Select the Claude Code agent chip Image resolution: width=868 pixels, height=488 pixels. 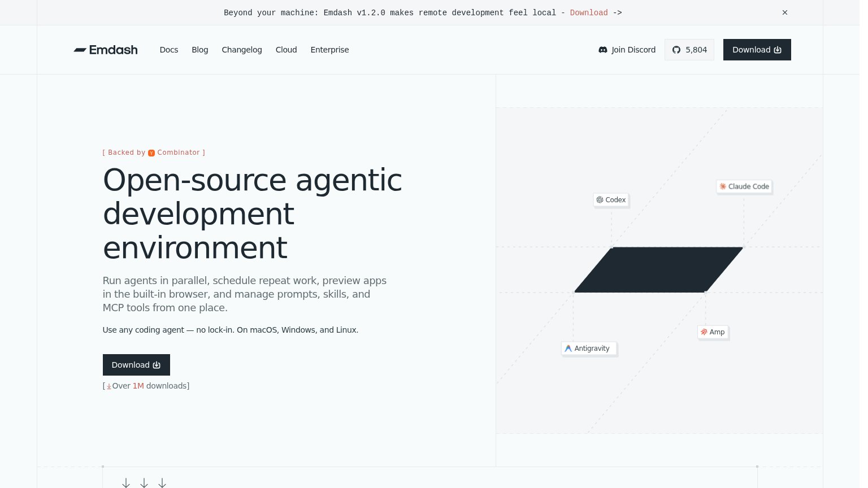coord(744,186)
